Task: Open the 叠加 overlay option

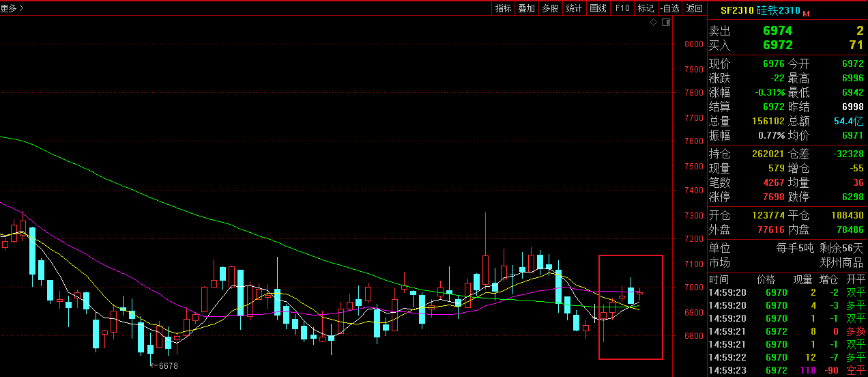Action: click(526, 8)
